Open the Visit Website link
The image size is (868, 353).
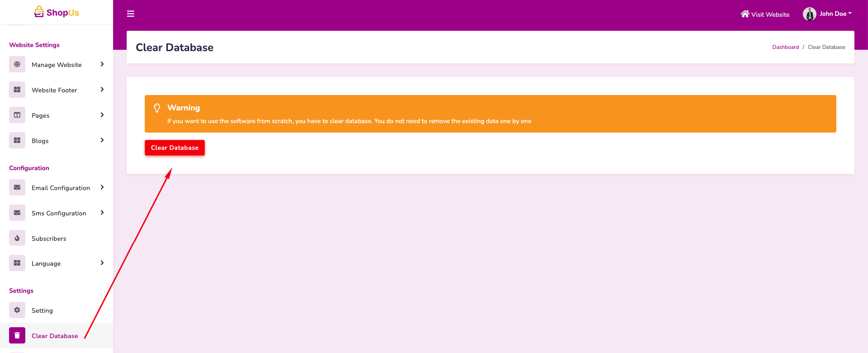pyautogui.click(x=765, y=14)
